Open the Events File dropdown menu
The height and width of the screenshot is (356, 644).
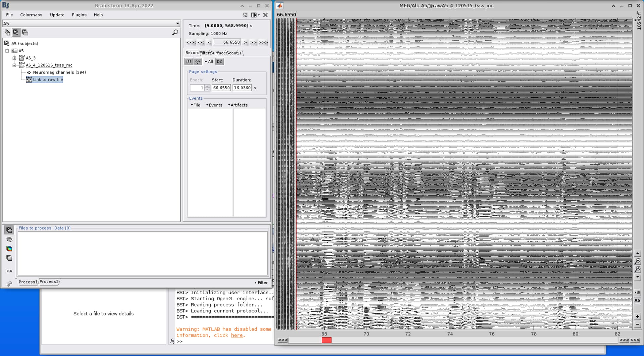(195, 105)
